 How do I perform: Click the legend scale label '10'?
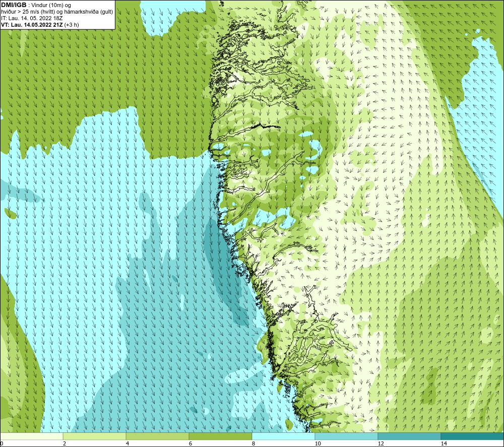click(x=318, y=444)
